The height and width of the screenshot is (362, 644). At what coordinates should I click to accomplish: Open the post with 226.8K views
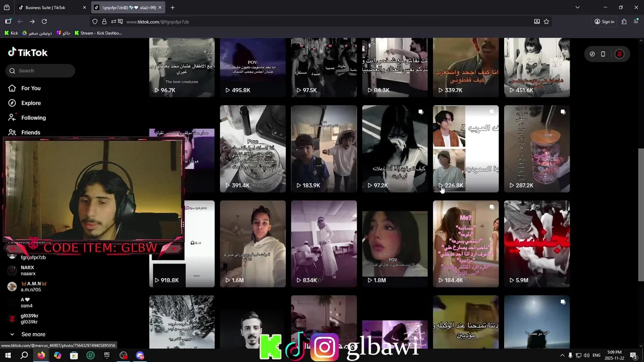[x=466, y=149]
